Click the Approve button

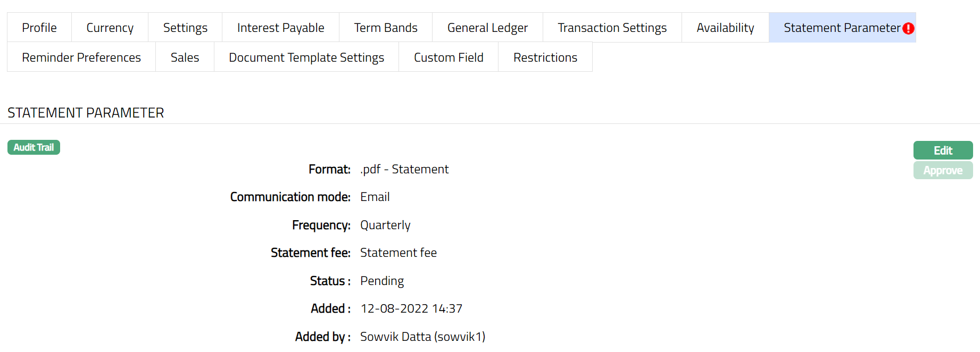pos(943,171)
